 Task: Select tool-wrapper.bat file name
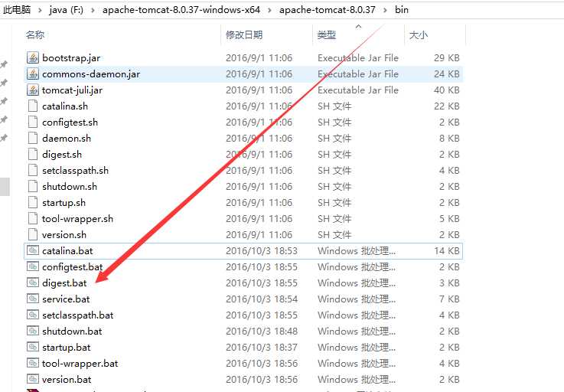pyautogui.click(x=80, y=363)
